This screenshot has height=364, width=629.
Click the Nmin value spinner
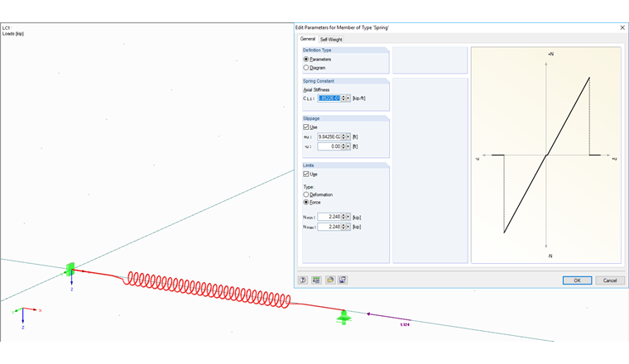point(343,217)
